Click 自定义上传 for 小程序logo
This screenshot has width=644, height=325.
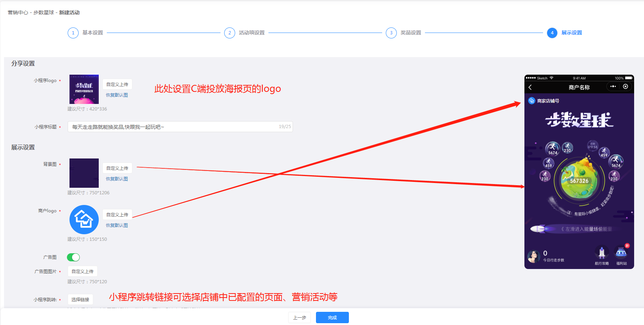pos(117,85)
